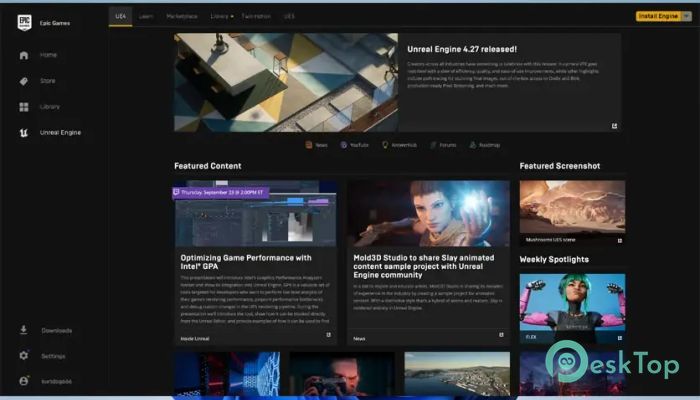Screen dimensions: 700x400
Task: Click the Epic Games logo
Action: coord(24,22)
